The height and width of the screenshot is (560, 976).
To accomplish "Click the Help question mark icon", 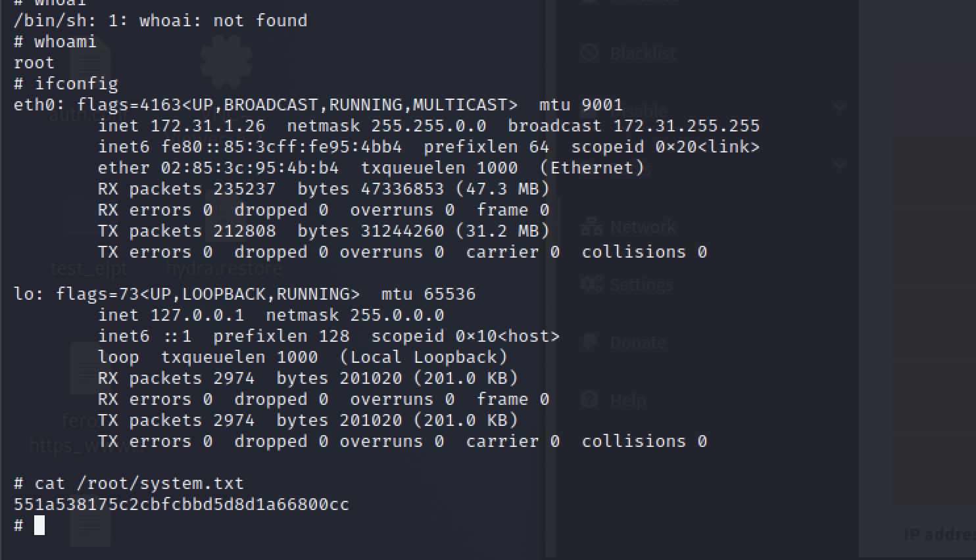I will (x=590, y=400).
